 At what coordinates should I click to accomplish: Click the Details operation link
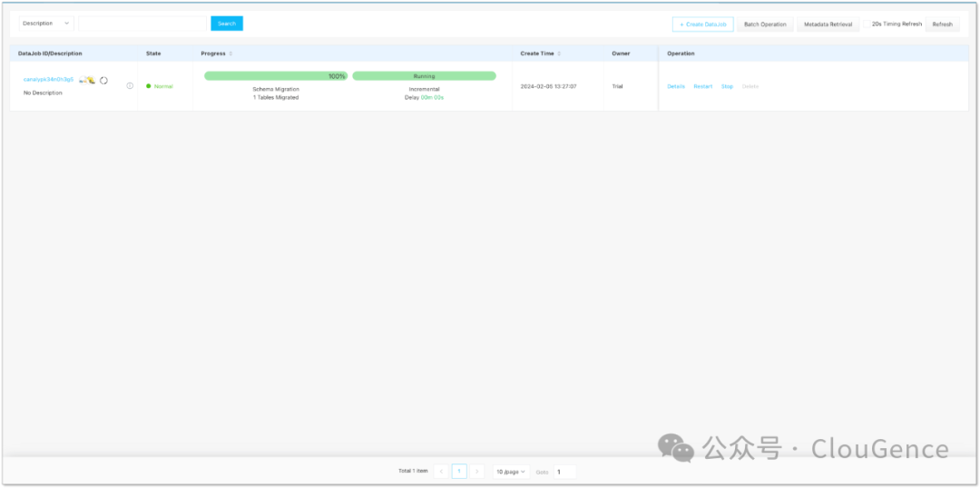(x=676, y=86)
